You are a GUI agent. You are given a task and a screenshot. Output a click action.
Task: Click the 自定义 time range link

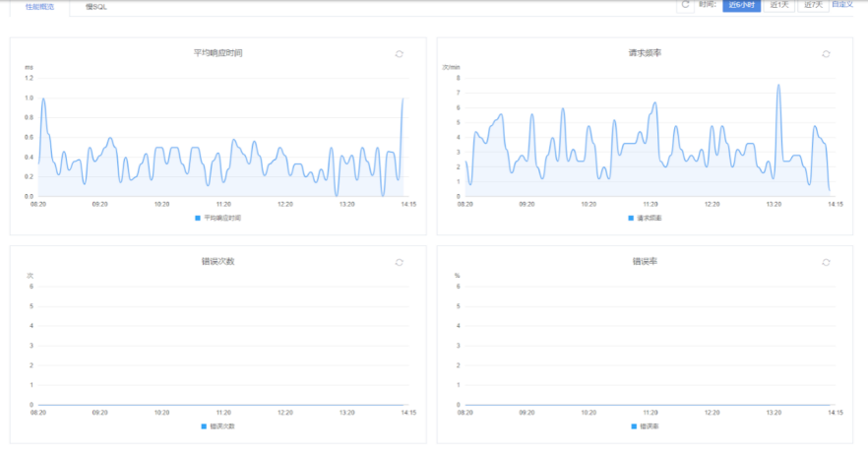[x=842, y=5]
